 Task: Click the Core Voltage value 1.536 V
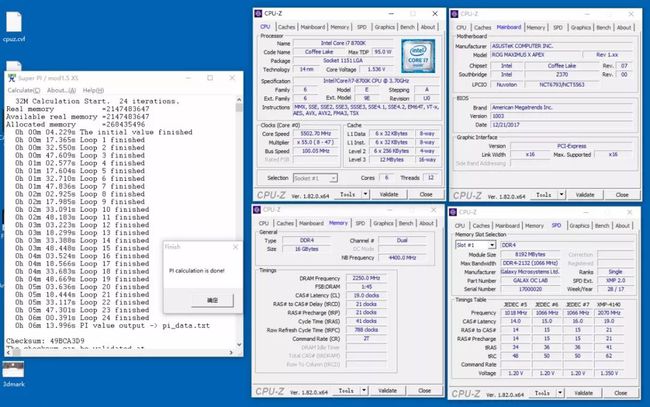(x=376, y=69)
